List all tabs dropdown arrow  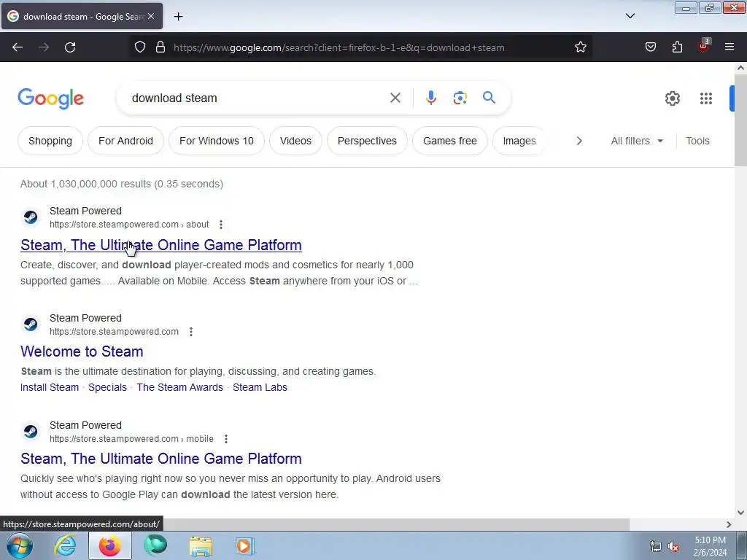pyautogui.click(x=630, y=16)
